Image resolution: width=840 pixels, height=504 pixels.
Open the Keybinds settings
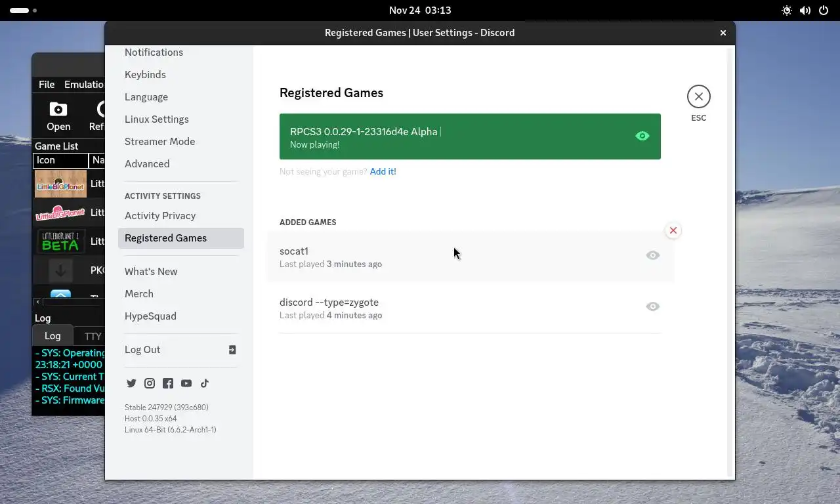[145, 75]
